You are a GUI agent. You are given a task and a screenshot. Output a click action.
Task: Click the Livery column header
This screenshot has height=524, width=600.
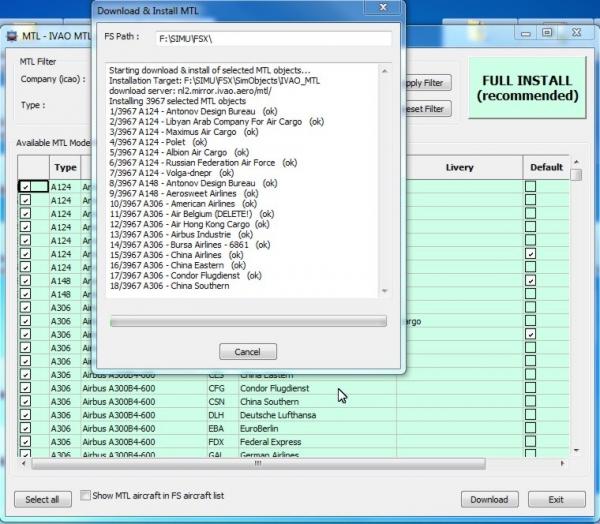460,167
